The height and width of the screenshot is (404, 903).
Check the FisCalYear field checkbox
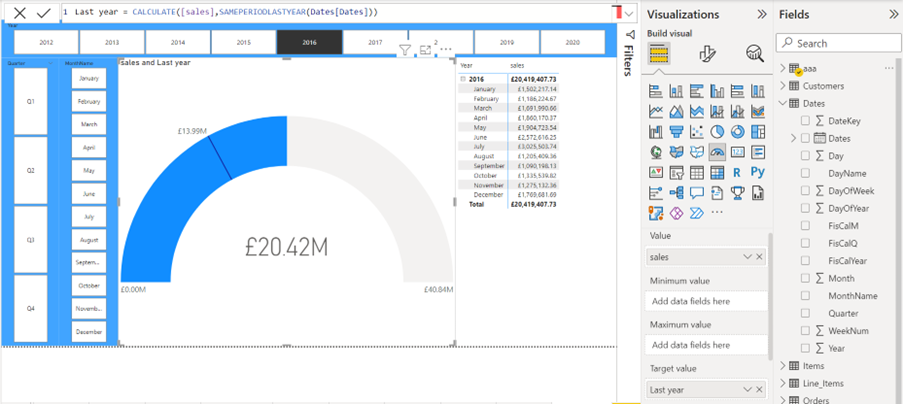(805, 261)
